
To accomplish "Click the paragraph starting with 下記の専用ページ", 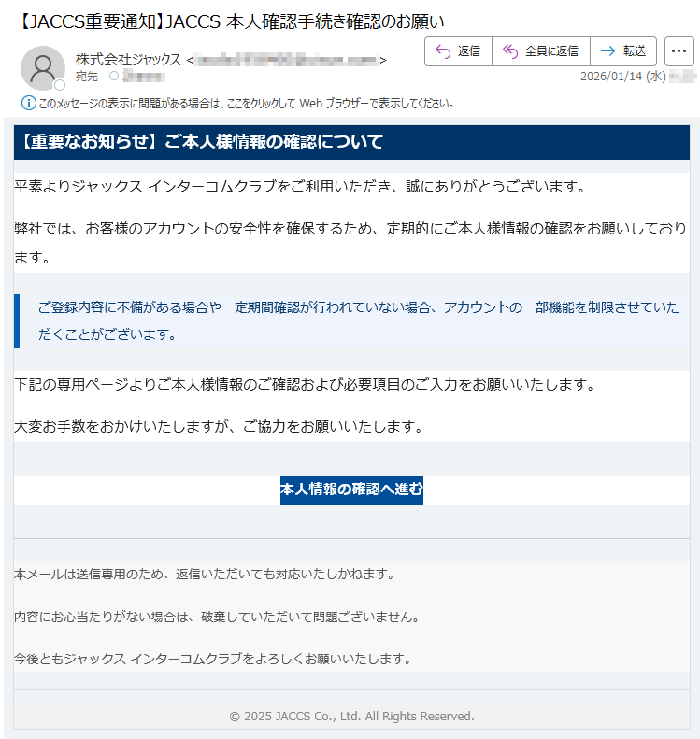I will 304,384.
